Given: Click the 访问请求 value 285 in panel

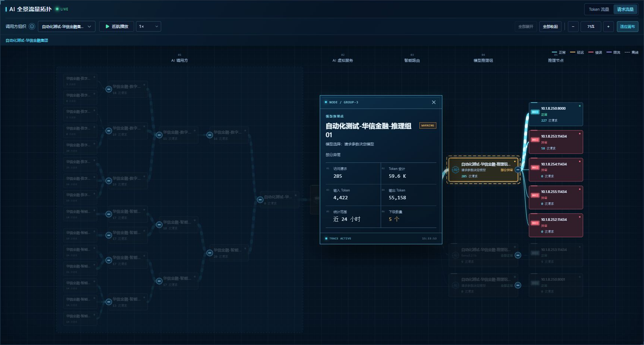Looking at the screenshot, I should pos(338,176).
